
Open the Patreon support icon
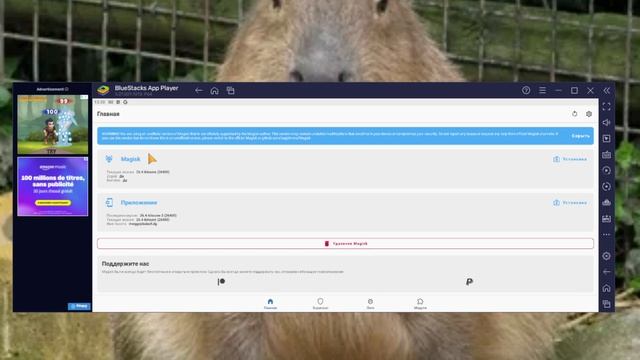[221, 282]
